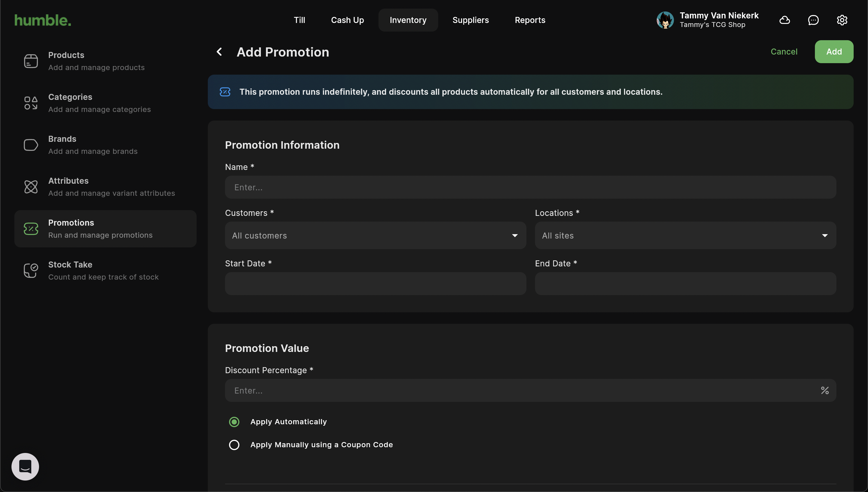Click Tammy Van Niekerk's profile avatar
Screen dimensions: 868x492
tap(665, 20)
